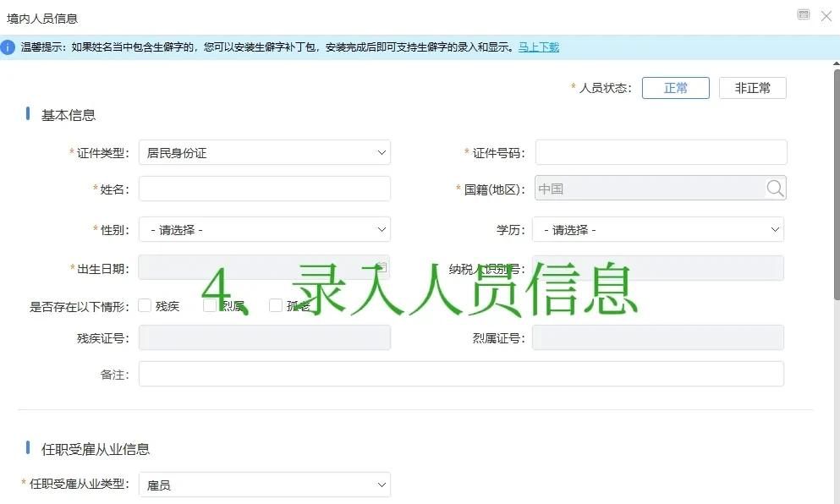Select 正常 for personnel status
The width and height of the screenshot is (840, 504).
pyautogui.click(x=675, y=87)
